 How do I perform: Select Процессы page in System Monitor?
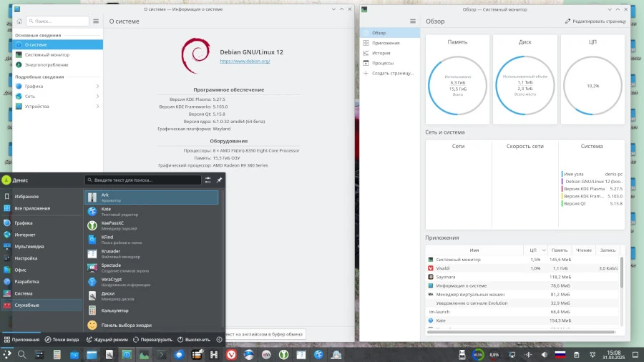click(390, 63)
